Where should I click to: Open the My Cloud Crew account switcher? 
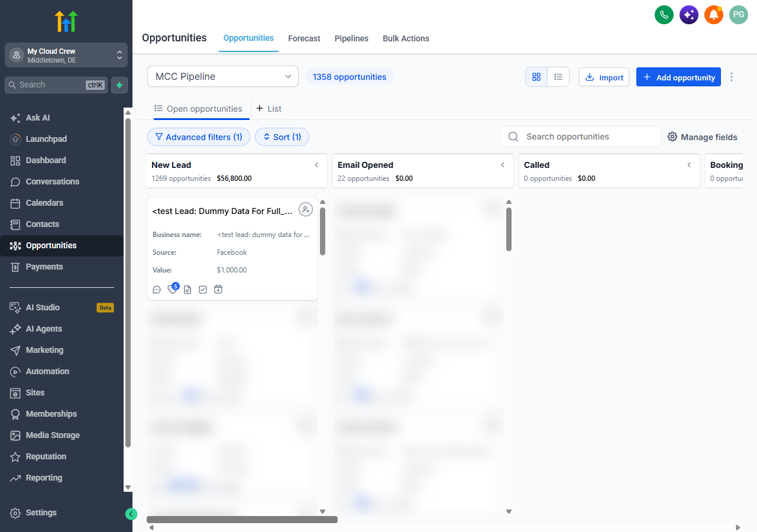66,55
